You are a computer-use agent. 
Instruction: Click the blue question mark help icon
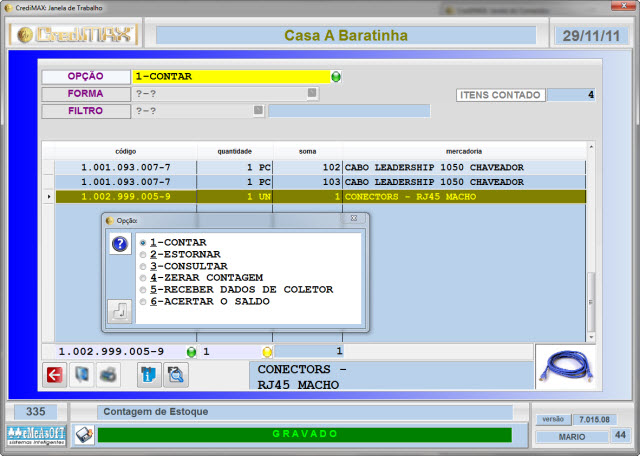pyautogui.click(x=120, y=244)
